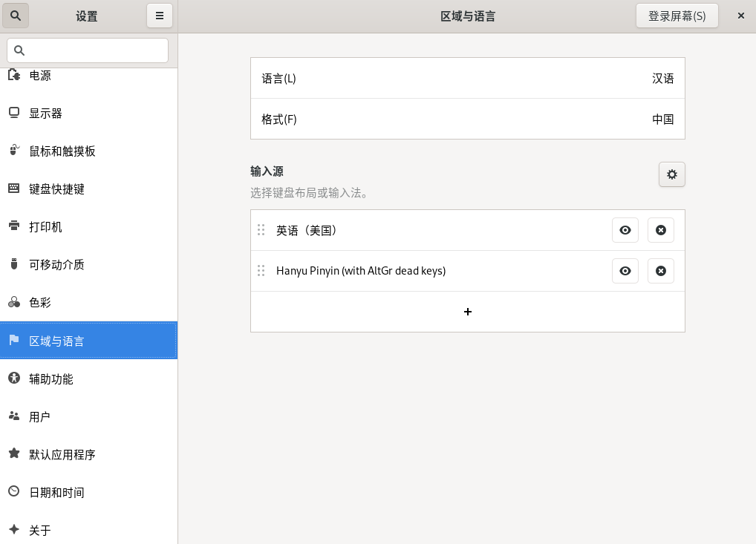Click the search icon button in header

click(x=16, y=16)
